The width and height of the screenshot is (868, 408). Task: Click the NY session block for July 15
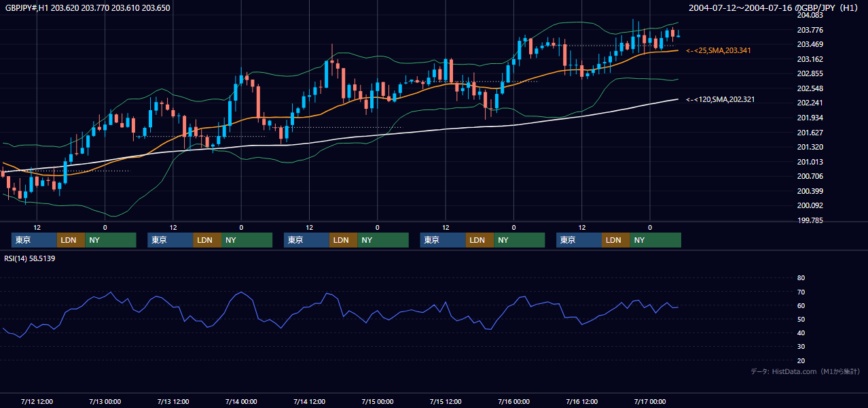coord(520,240)
